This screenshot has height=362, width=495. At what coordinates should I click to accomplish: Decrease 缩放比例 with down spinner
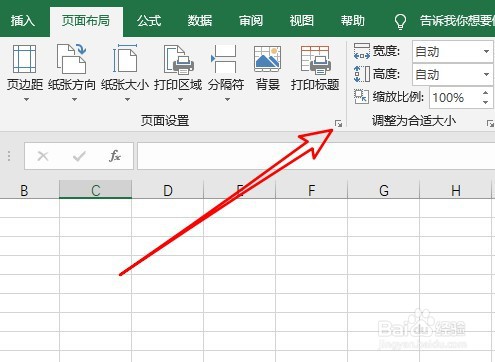[486, 102]
